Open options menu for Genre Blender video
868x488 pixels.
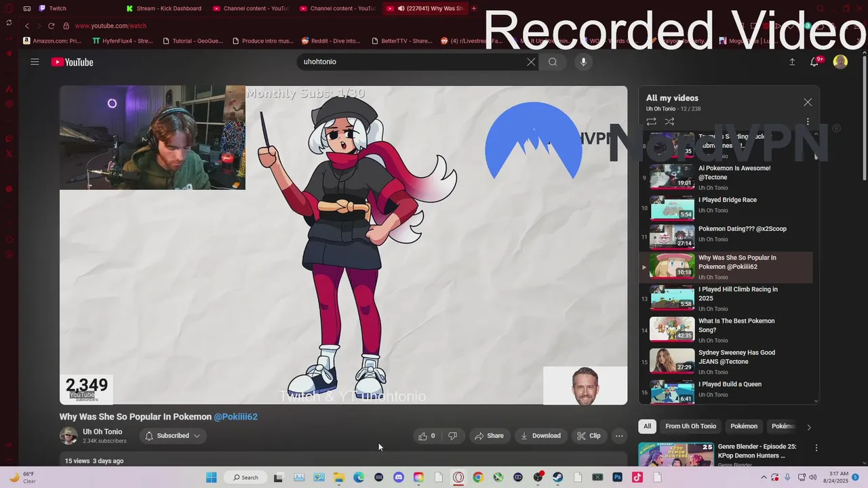point(816,448)
